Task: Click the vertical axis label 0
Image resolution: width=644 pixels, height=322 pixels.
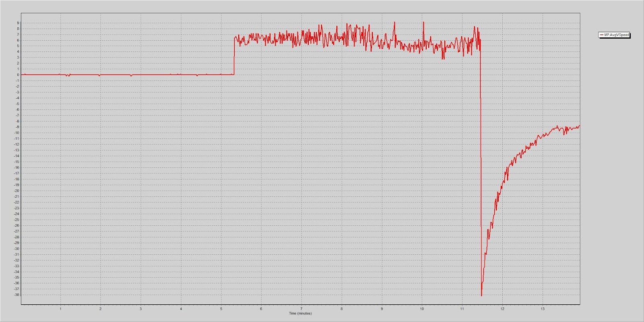Action: point(18,74)
